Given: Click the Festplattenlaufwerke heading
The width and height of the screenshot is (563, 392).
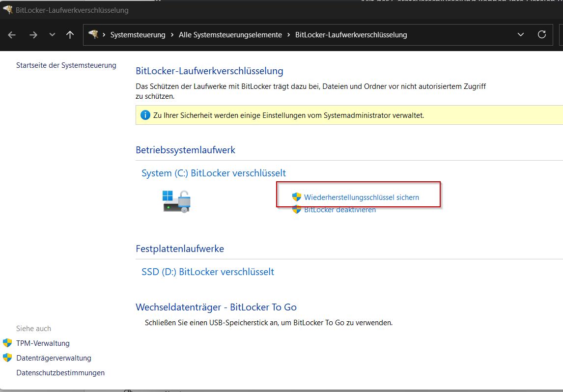Looking at the screenshot, I should pos(179,249).
